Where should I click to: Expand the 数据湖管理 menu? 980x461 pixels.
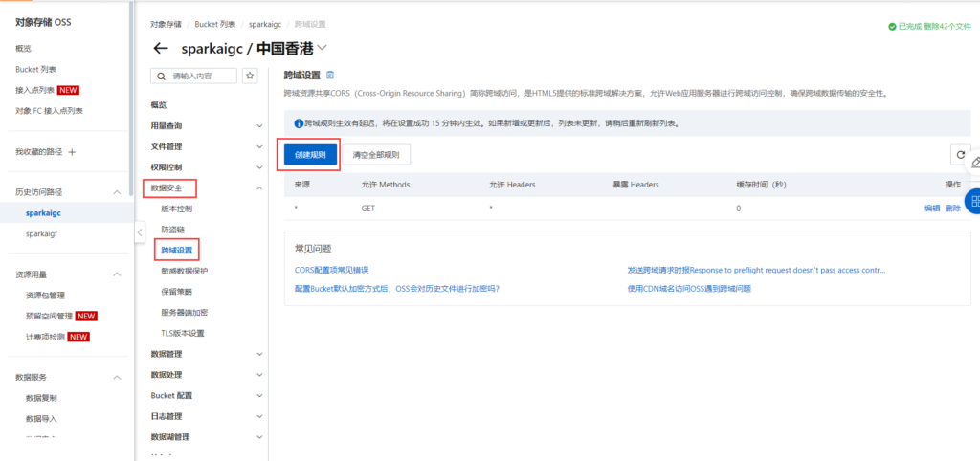tap(259, 437)
